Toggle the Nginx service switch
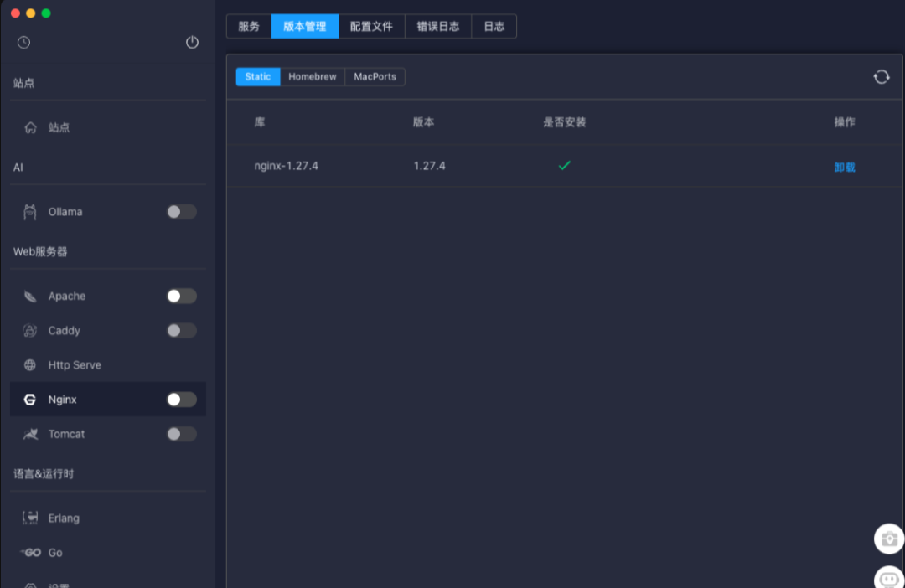This screenshot has width=905, height=588. coord(181,400)
